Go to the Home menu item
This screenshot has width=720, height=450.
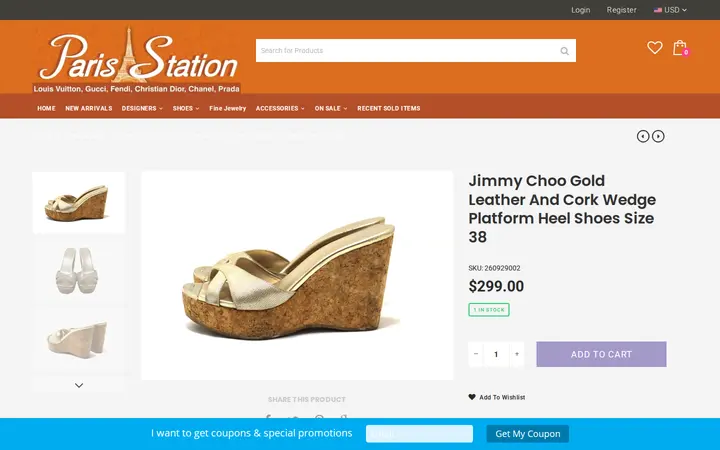pyautogui.click(x=46, y=108)
